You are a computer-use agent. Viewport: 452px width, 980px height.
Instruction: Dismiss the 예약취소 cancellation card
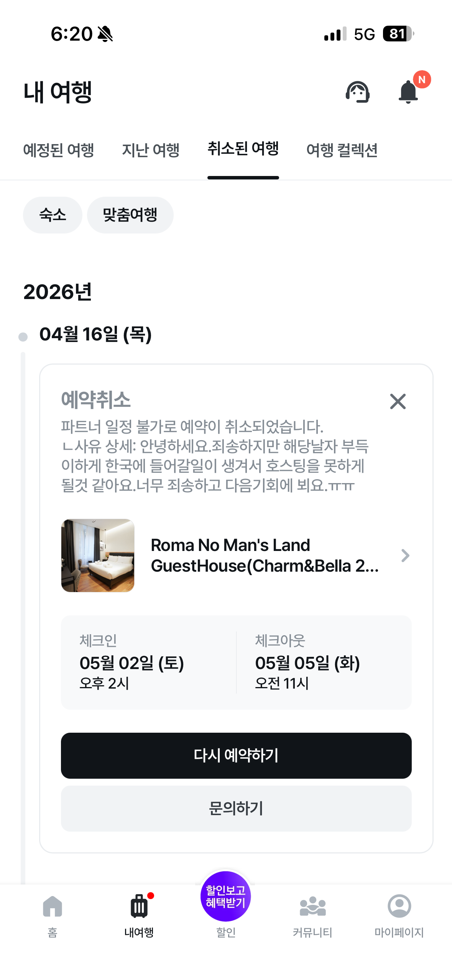click(398, 401)
